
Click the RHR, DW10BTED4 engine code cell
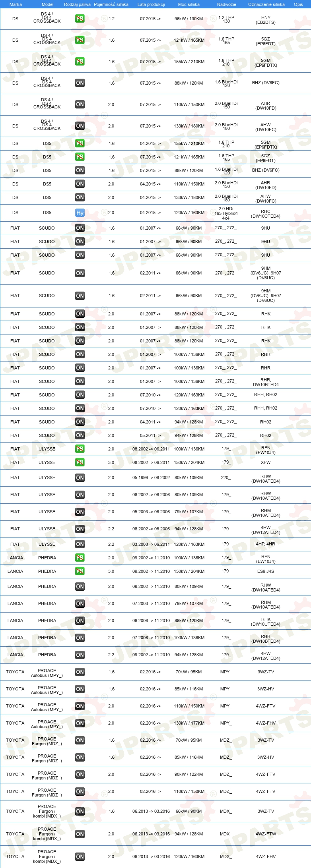click(x=266, y=382)
